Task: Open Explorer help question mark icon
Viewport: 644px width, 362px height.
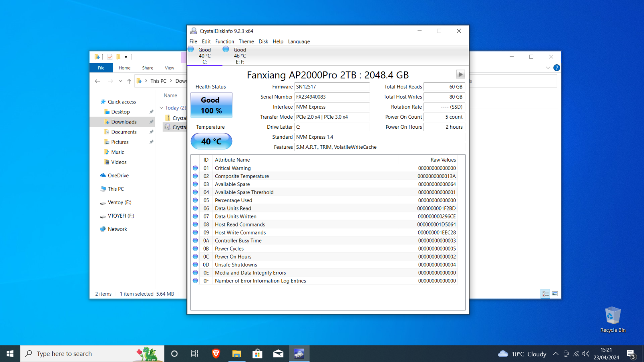Action: point(557,68)
